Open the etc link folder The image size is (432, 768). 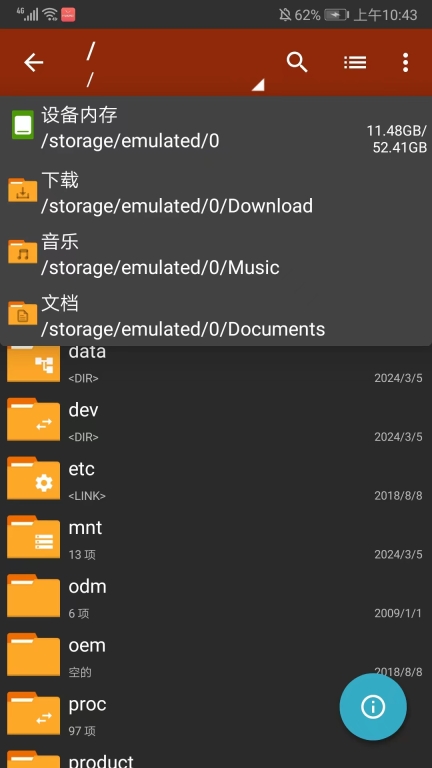(x=216, y=479)
